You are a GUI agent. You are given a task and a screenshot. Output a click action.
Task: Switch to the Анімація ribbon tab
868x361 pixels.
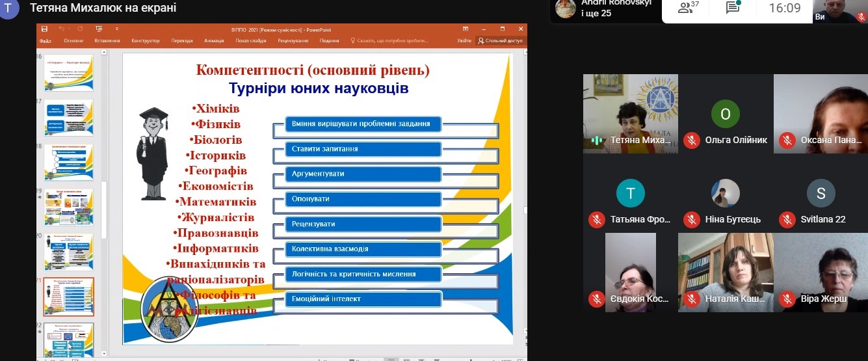point(214,41)
